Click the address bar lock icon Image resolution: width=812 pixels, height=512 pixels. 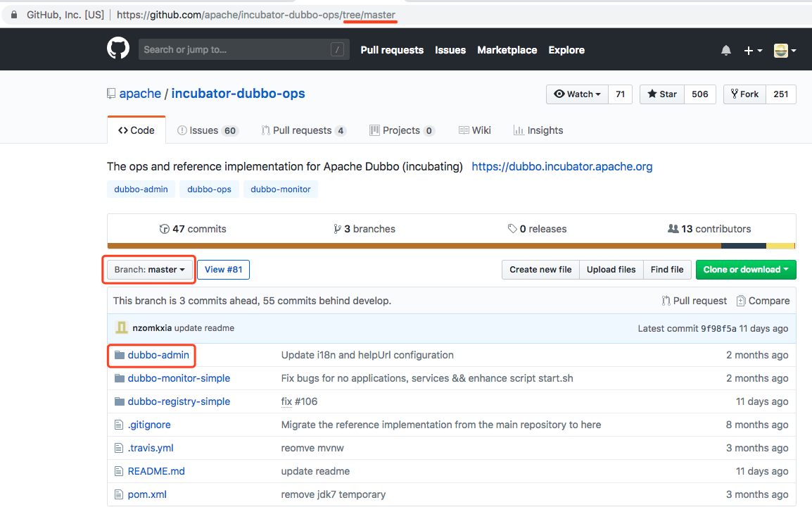coord(14,15)
